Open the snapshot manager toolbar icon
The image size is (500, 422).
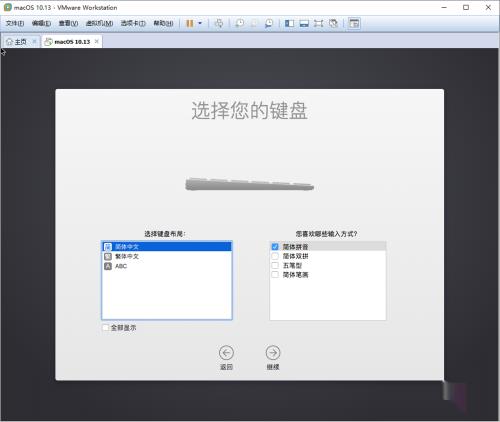(x=269, y=23)
